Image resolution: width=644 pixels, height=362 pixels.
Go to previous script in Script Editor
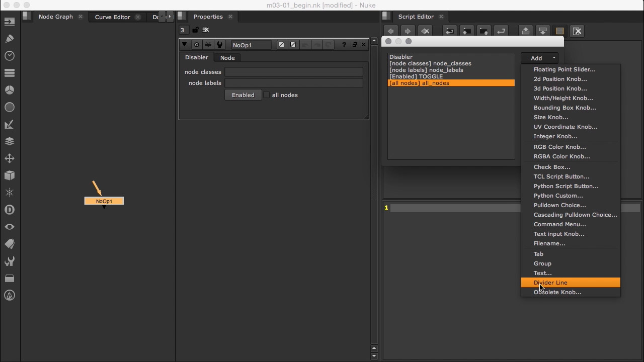(x=391, y=31)
